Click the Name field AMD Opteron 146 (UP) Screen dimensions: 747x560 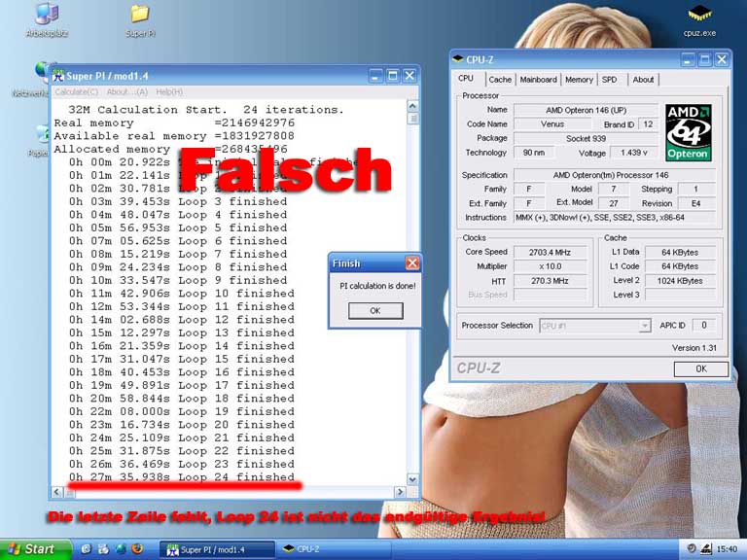click(x=586, y=110)
